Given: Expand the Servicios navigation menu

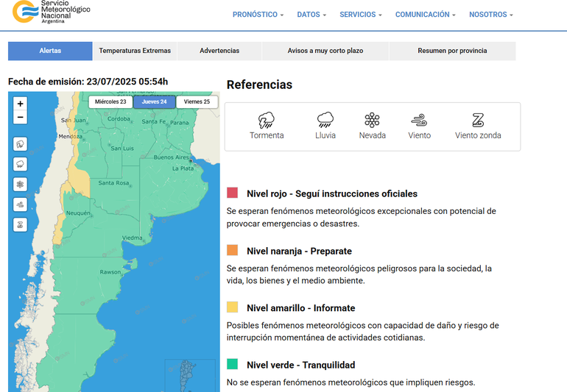Looking at the screenshot, I should click(x=360, y=15).
